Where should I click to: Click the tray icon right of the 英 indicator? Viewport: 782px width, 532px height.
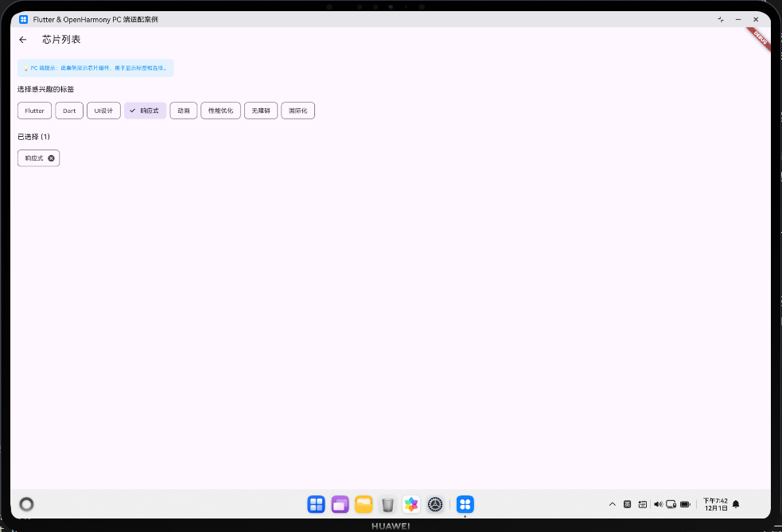pyautogui.click(x=642, y=504)
